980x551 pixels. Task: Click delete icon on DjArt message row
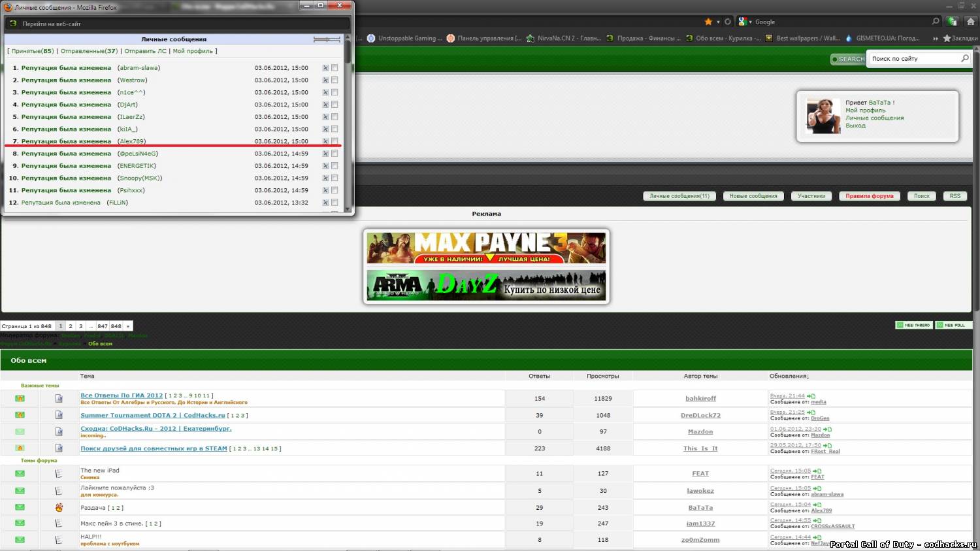point(325,105)
